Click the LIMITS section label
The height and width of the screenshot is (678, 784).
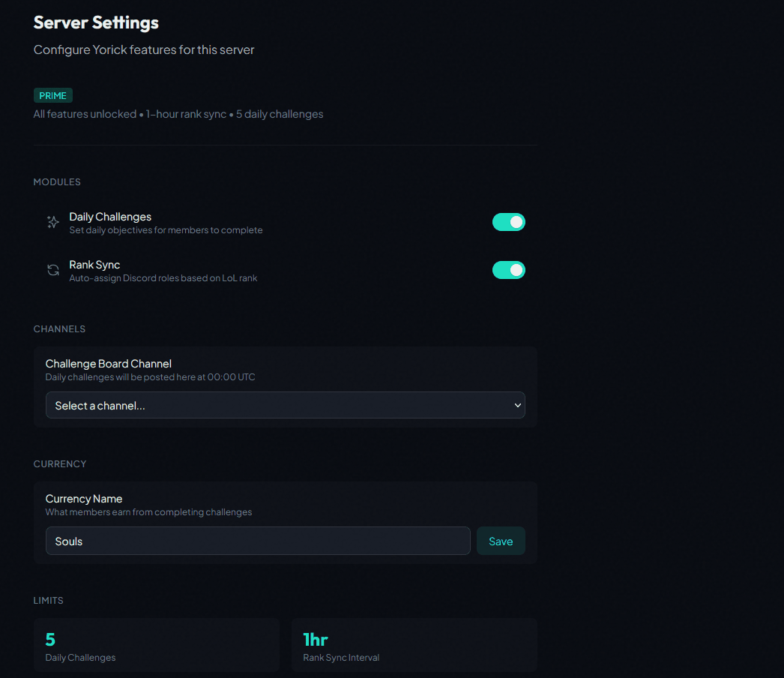tap(48, 600)
